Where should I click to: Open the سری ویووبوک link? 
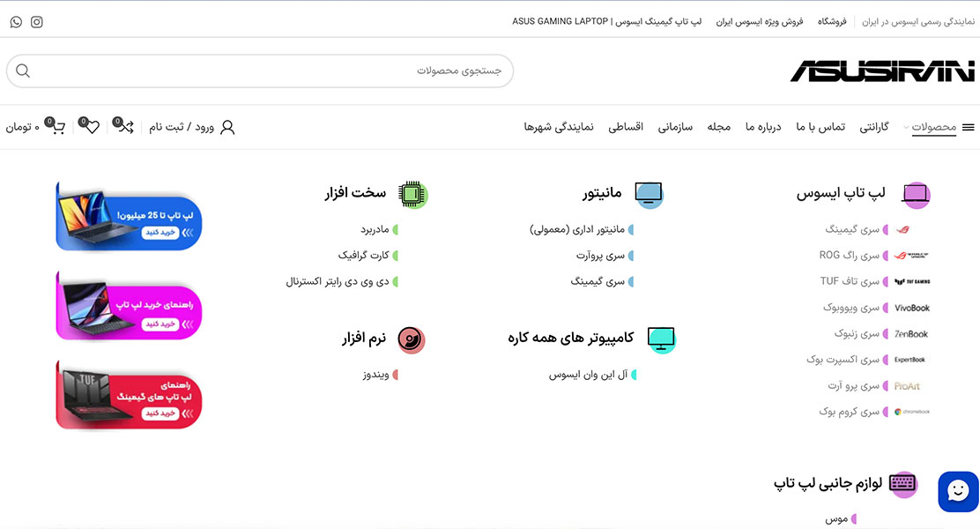click(x=851, y=308)
